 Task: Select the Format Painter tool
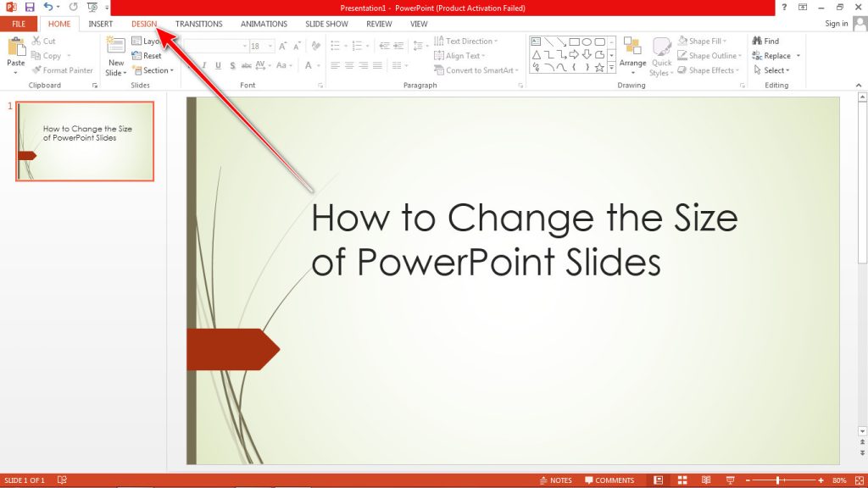pyautogui.click(x=64, y=70)
